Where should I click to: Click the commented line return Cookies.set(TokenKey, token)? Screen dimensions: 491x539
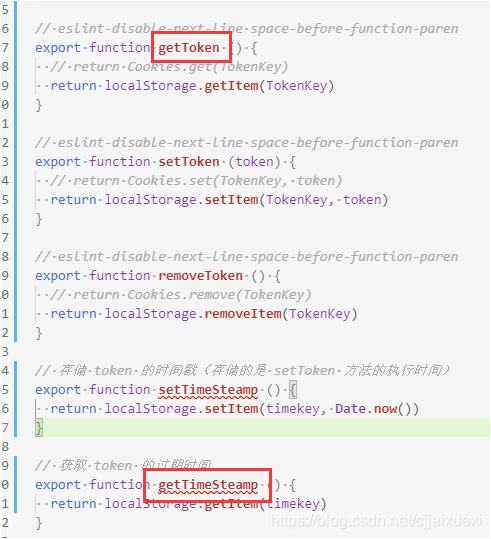pyautogui.click(x=196, y=181)
